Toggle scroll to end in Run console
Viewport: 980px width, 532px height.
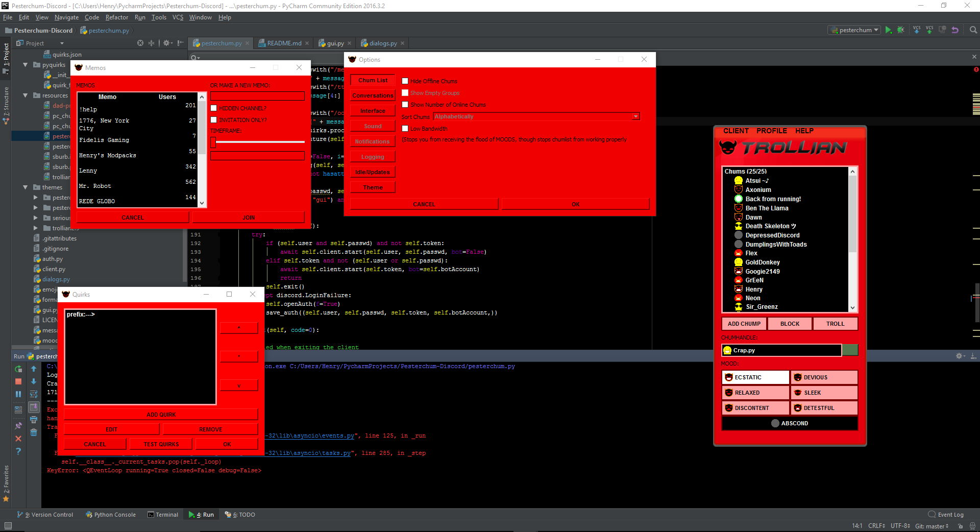tap(34, 407)
